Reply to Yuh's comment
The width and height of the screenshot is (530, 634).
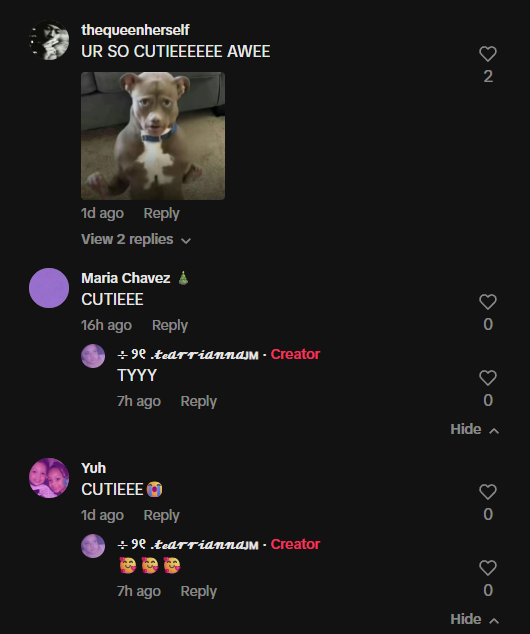161,516
